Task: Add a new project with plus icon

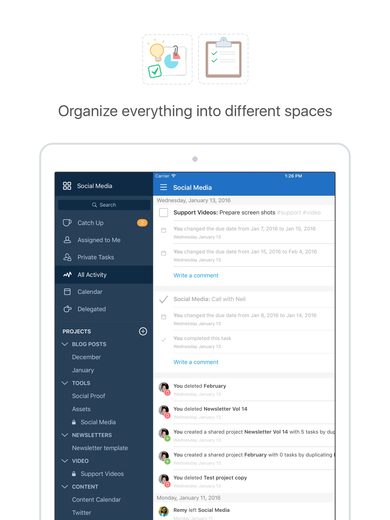Action: [143, 331]
